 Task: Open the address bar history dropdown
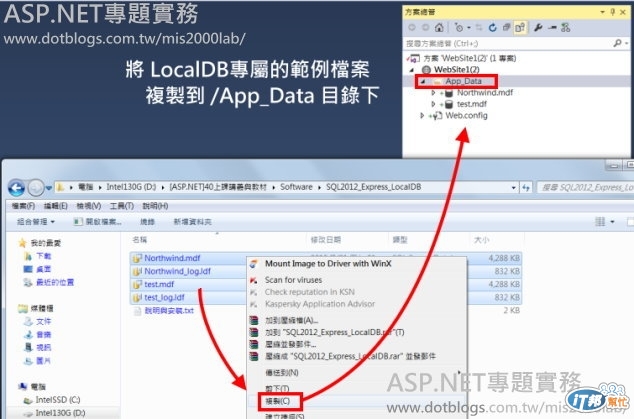[514, 187]
